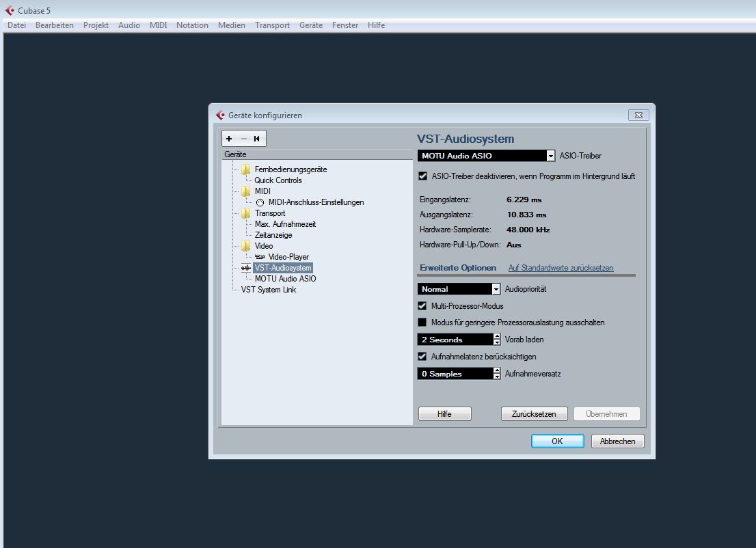Viewport: 756px width, 548px height.
Task: Open the Projekt menu
Action: coord(96,25)
